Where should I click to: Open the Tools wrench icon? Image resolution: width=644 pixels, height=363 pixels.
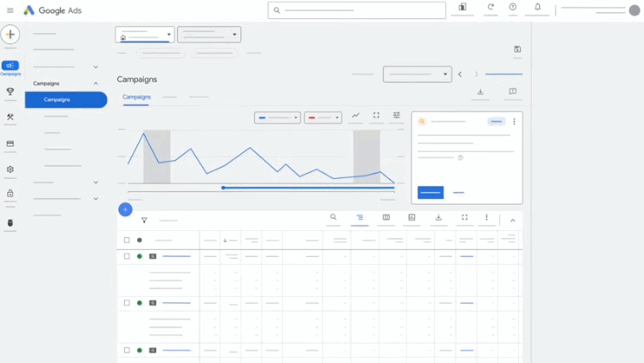pyautogui.click(x=10, y=117)
